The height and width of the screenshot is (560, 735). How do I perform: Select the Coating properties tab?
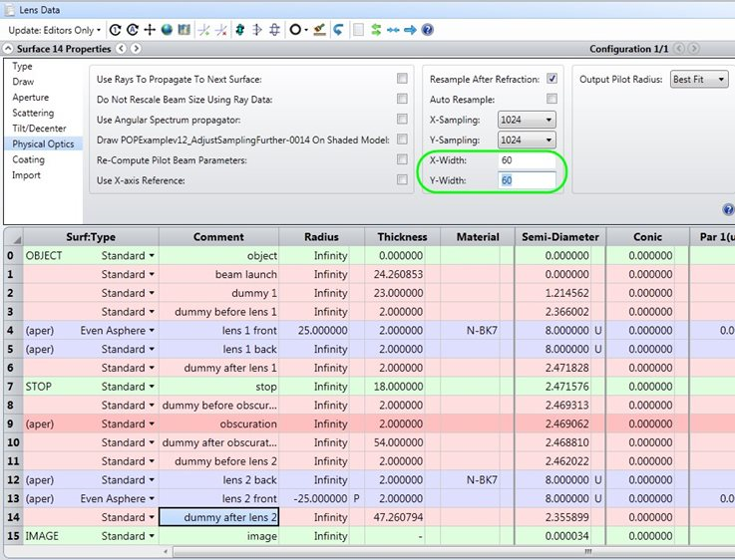tap(29, 159)
